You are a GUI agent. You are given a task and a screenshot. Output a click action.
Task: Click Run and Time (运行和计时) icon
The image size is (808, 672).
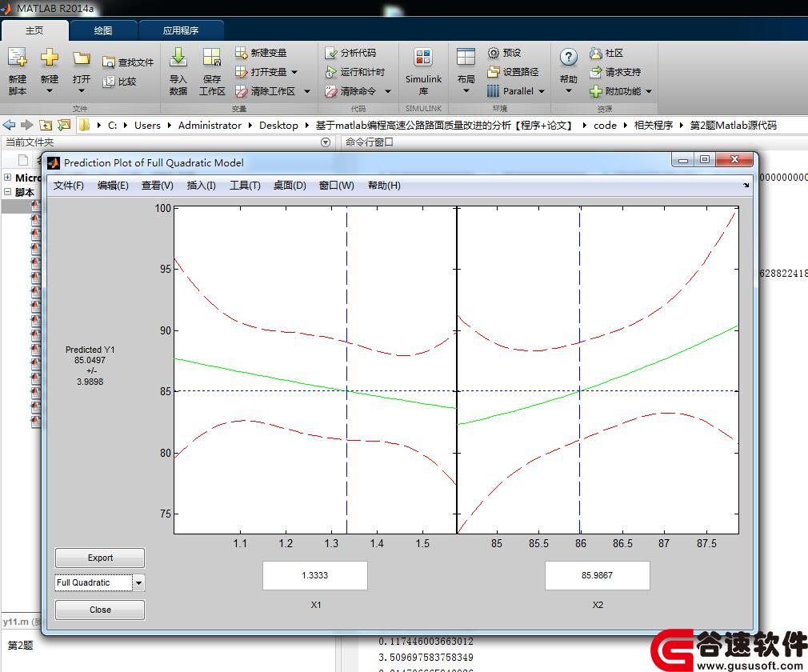[x=331, y=72]
